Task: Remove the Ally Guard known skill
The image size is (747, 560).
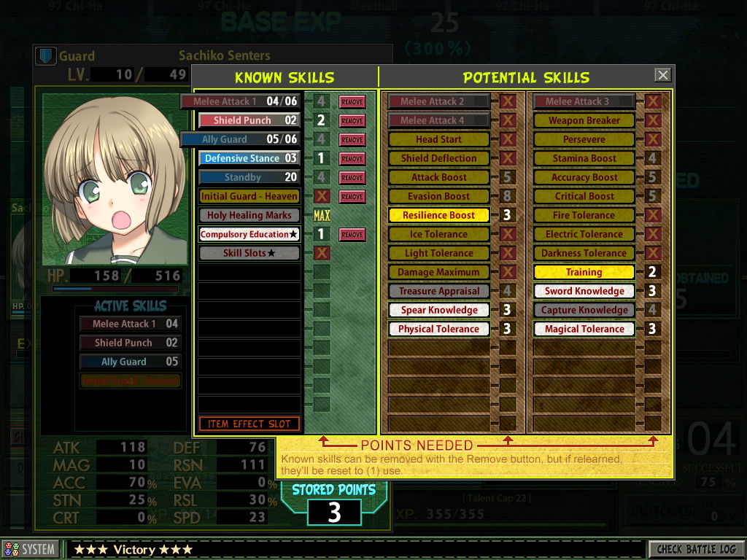Action: point(352,139)
